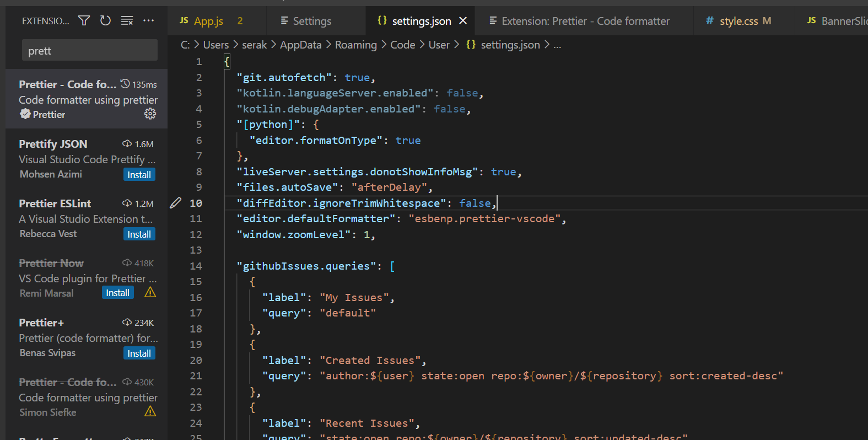Screen dimensions: 868x440
Task: Click line number 14 in the gutter
Action: (x=196, y=266)
